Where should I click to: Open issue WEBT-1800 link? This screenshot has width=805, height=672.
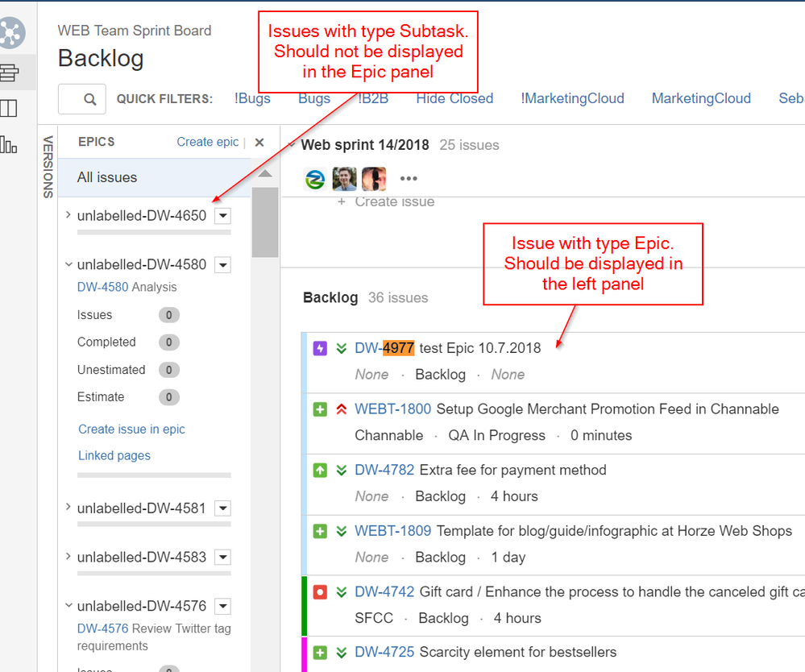[392, 409]
